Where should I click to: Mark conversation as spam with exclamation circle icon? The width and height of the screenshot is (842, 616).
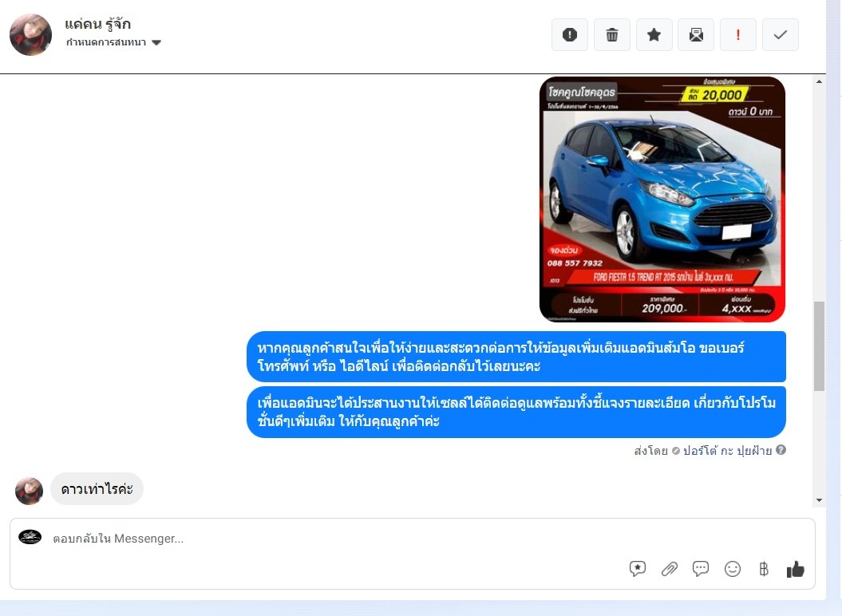570,35
